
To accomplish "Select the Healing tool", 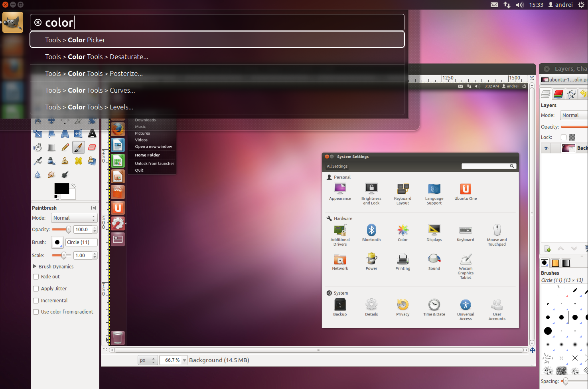I will (x=79, y=161).
